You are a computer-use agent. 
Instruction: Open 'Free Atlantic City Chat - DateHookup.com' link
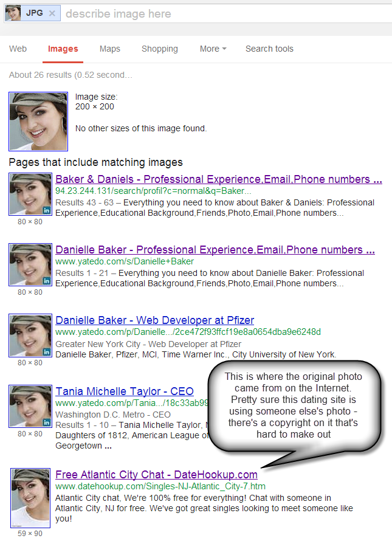156,475
